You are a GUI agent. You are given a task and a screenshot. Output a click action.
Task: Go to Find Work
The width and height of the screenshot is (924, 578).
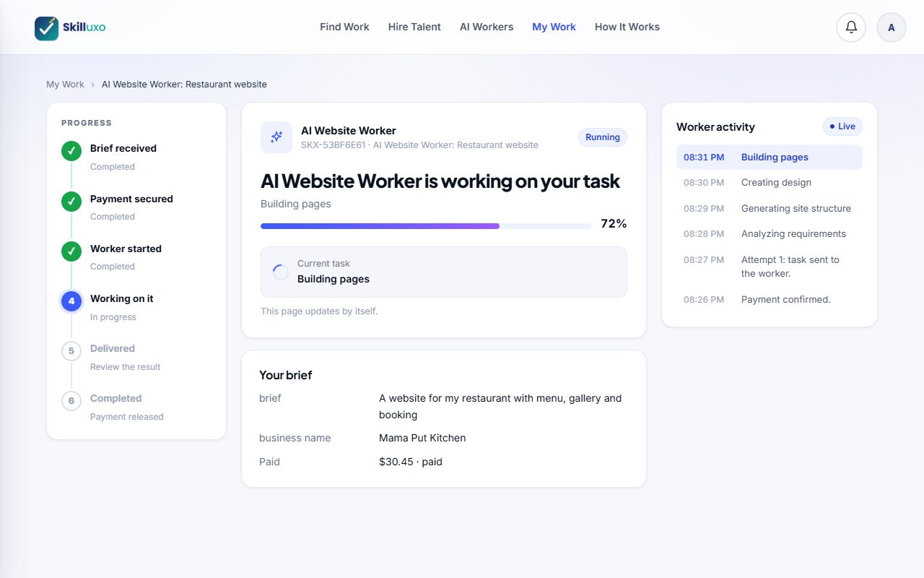pos(344,27)
